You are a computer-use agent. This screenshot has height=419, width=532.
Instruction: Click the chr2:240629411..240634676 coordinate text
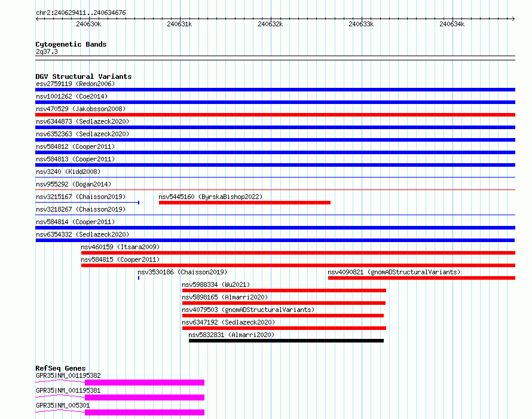coord(81,13)
